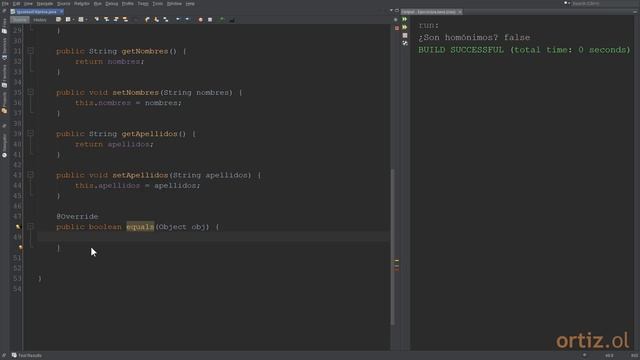The width and height of the screenshot is (640, 360).
Task: Open the Run menu
Action: click(x=97, y=4)
